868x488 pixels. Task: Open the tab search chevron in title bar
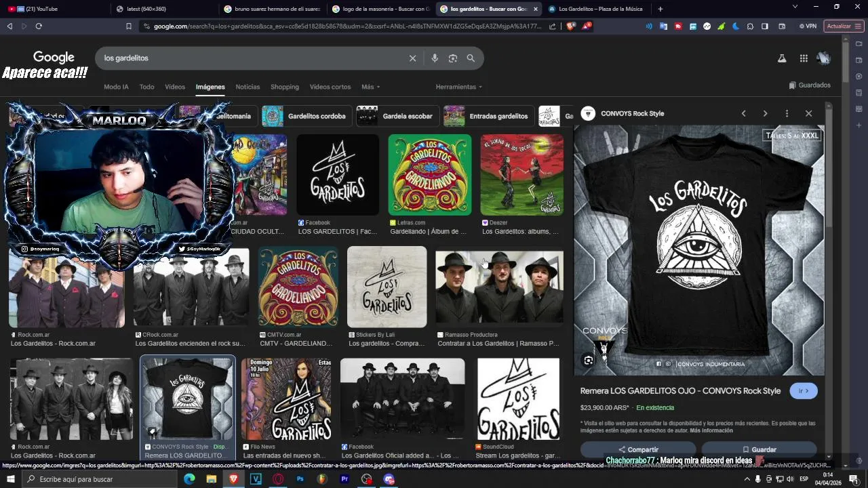(x=795, y=7)
